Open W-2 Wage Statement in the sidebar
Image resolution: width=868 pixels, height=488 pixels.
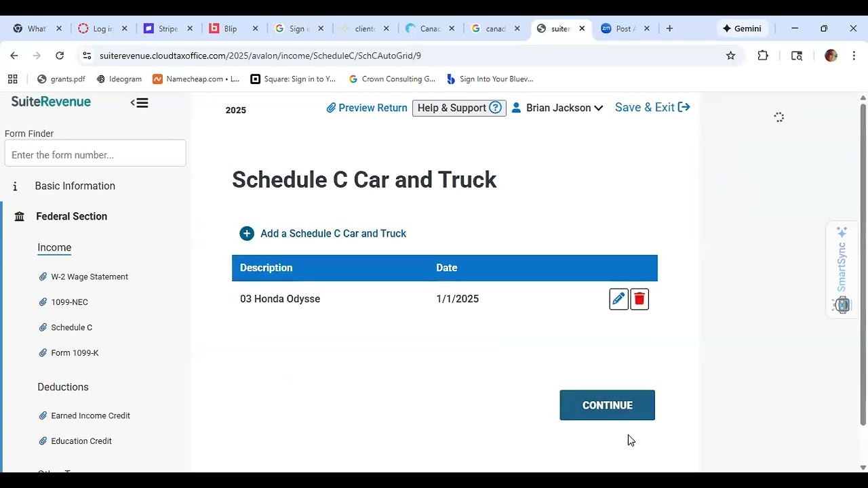point(90,277)
